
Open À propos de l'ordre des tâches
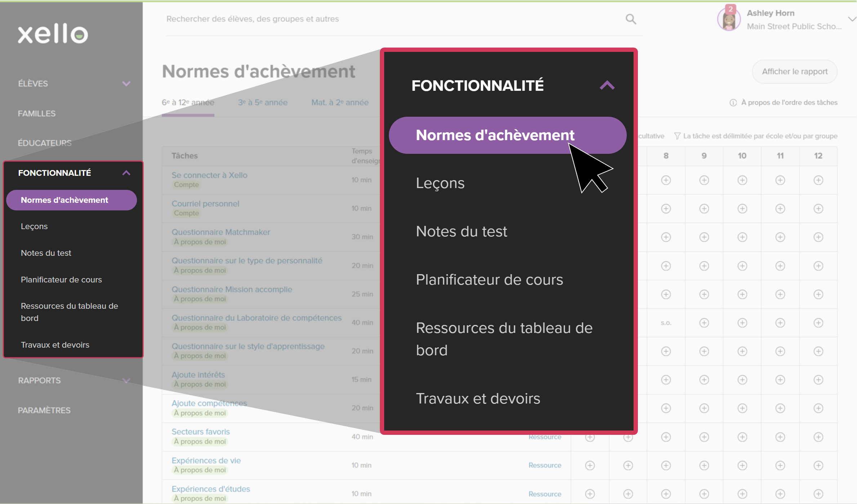click(789, 103)
